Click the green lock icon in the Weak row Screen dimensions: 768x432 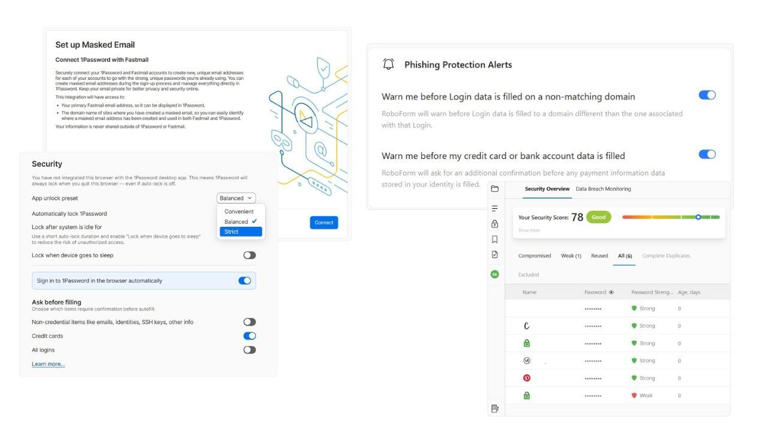coord(527,395)
